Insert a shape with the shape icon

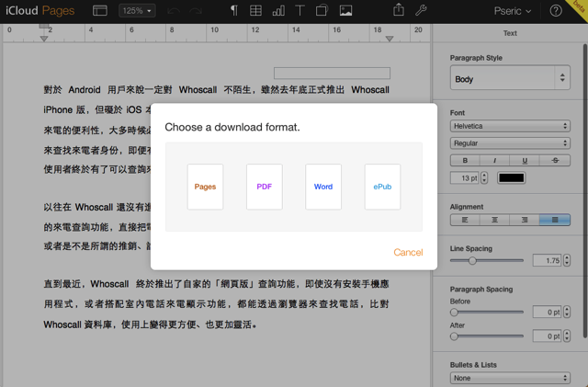322,10
